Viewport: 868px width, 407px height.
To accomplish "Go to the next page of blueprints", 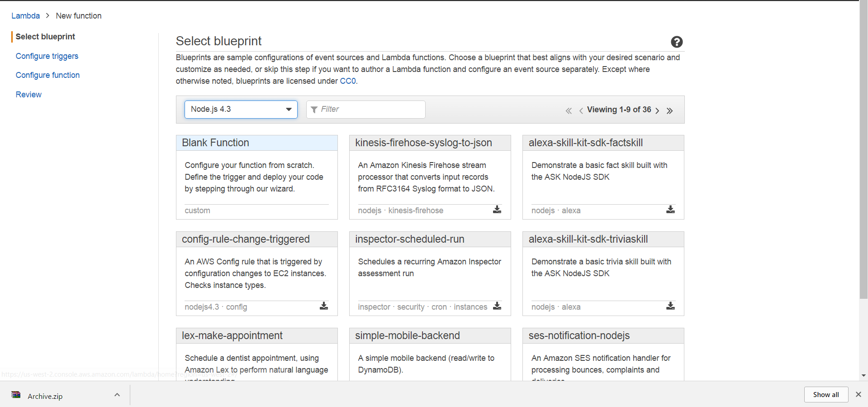I will (657, 110).
